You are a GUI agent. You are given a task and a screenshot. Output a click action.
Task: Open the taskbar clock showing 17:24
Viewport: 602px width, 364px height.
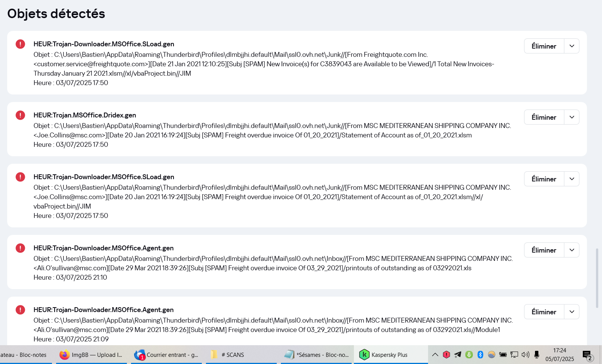[x=560, y=355]
